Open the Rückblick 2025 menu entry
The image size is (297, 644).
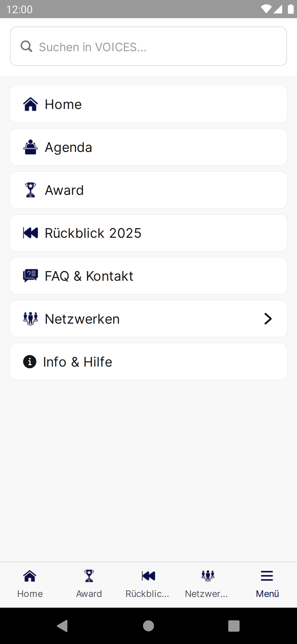coord(148,233)
